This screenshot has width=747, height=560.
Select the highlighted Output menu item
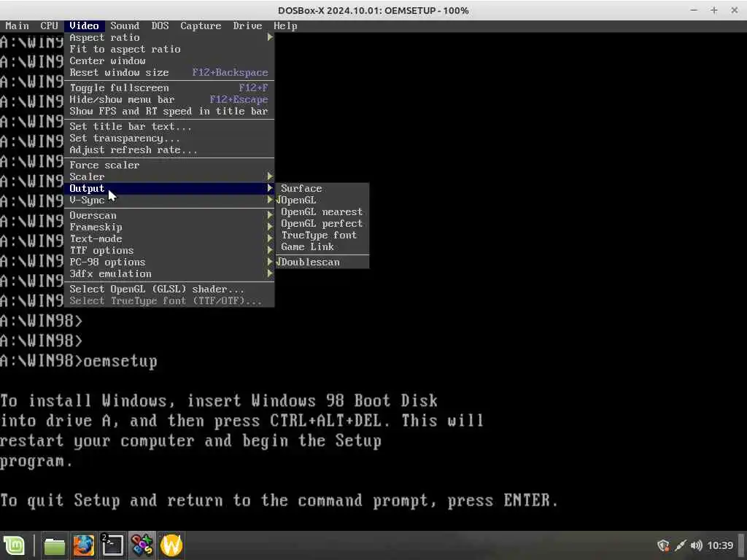(x=169, y=188)
